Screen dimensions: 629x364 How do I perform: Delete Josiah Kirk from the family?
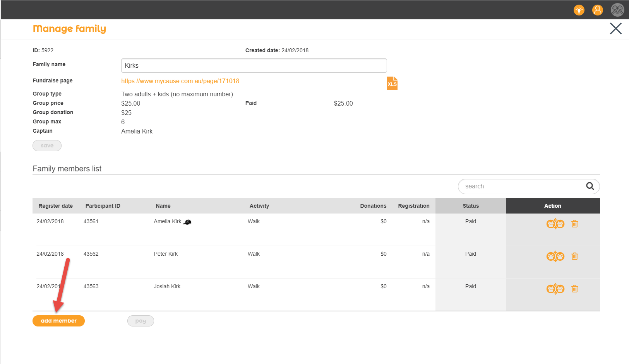tap(574, 289)
